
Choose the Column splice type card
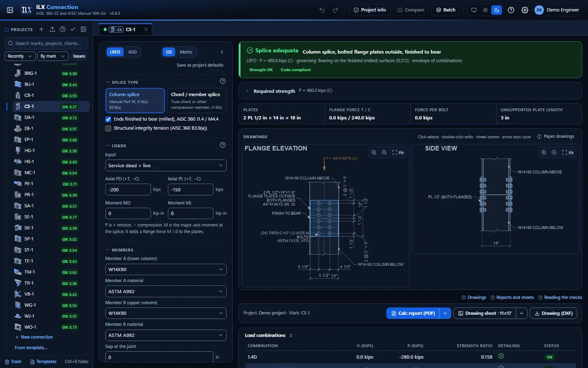[x=135, y=101]
